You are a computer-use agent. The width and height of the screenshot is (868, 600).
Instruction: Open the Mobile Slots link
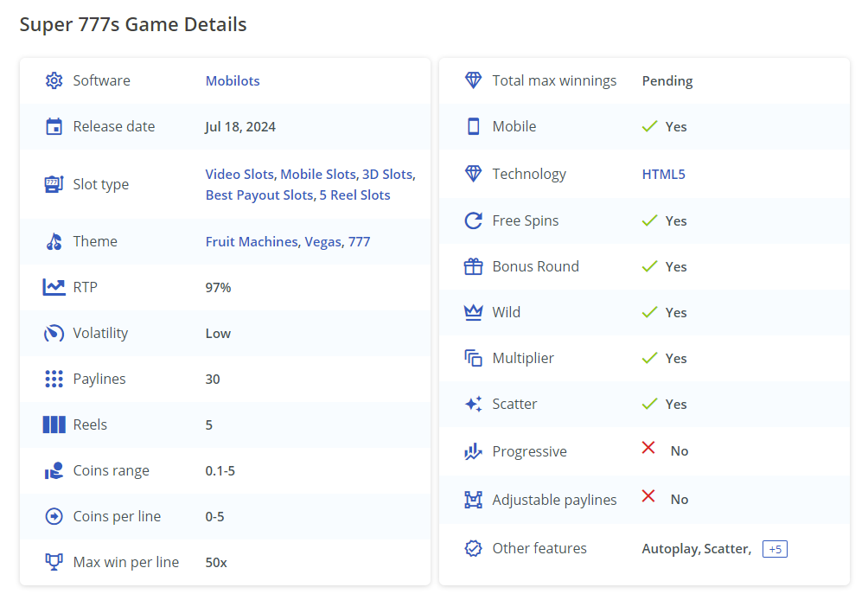coord(318,175)
